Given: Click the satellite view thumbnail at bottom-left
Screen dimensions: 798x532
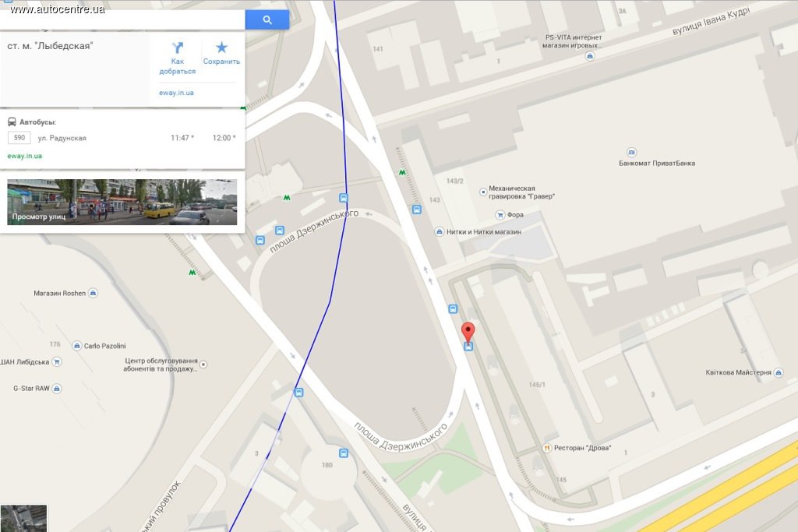Looking at the screenshot, I should click(23, 518).
